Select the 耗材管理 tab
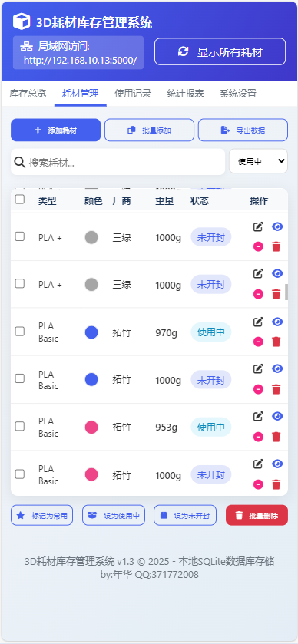Viewport: 298px width, 644px height. click(x=81, y=94)
